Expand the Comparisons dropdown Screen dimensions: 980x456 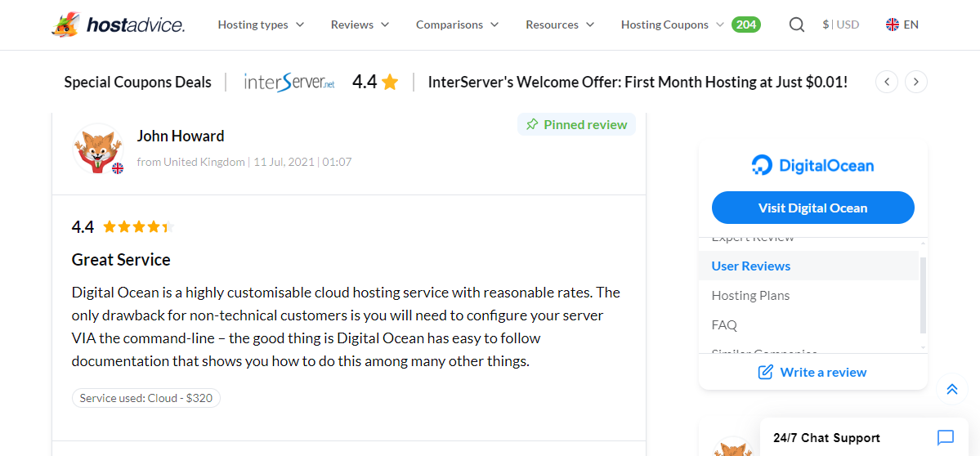pyautogui.click(x=458, y=25)
